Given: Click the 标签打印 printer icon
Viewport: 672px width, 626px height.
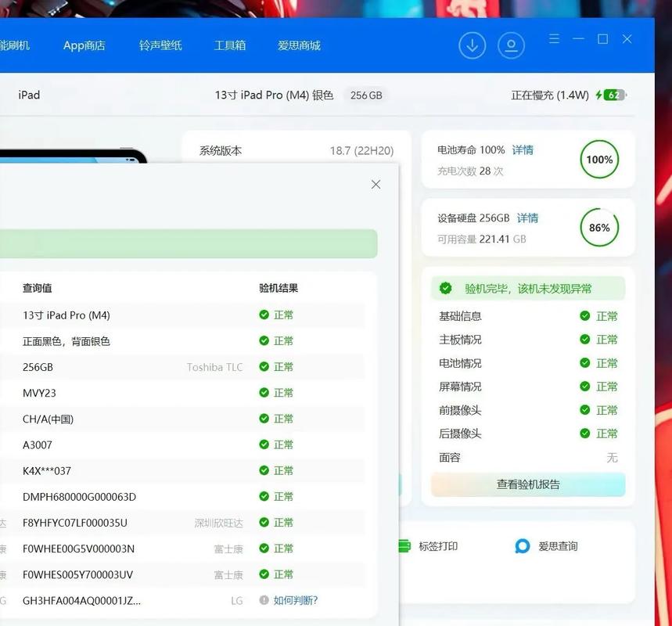Looking at the screenshot, I should coord(404,546).
